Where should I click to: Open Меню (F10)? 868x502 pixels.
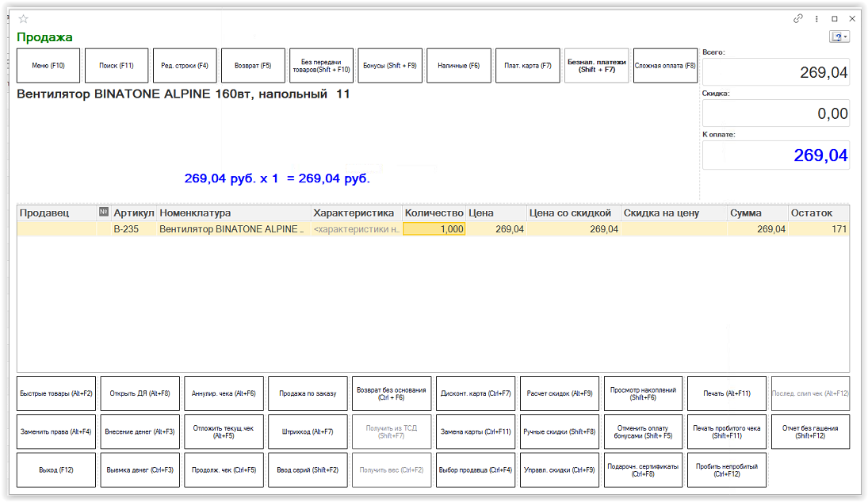[x=48, y=66]
